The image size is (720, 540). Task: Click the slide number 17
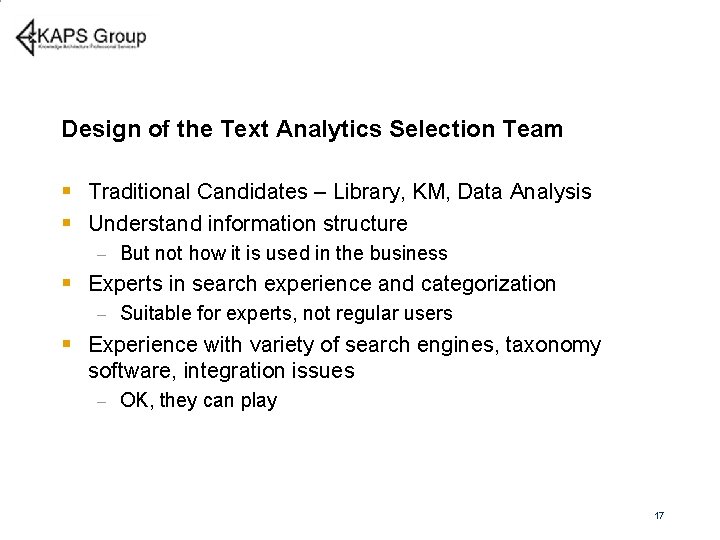659,516
